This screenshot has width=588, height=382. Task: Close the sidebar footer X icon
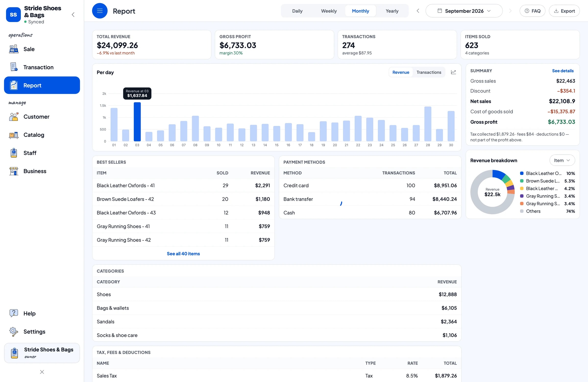42,372
